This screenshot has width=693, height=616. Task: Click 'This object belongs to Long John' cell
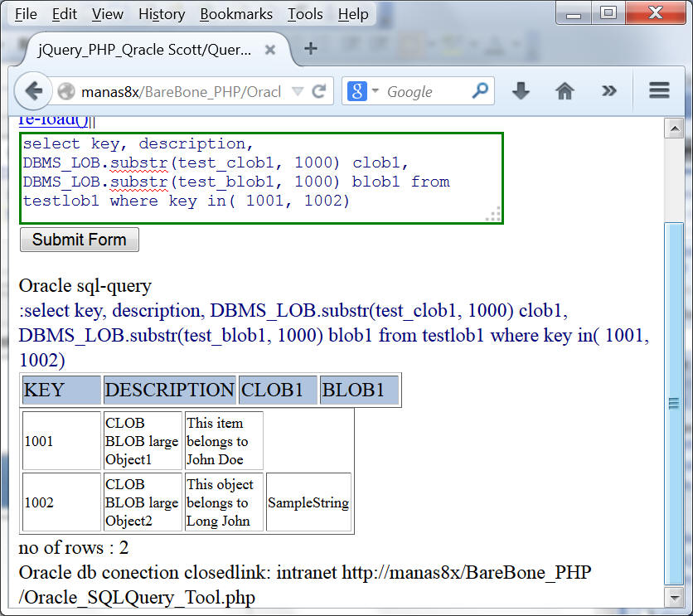click(224, 502)
